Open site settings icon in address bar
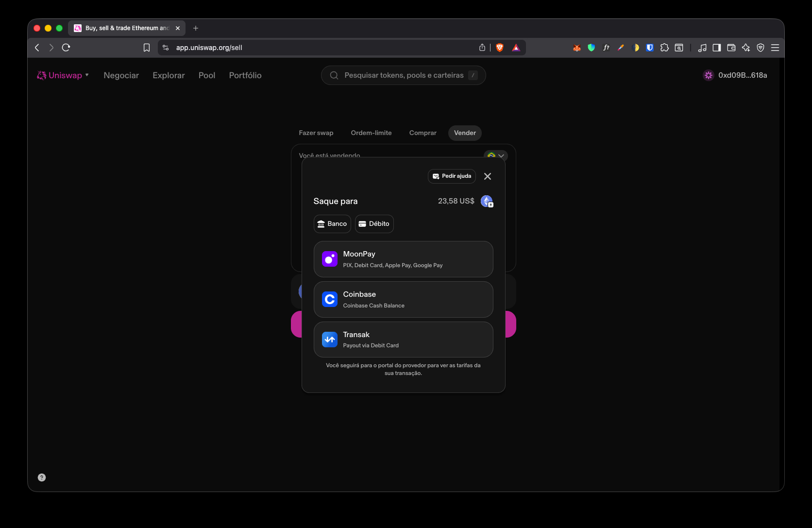812x528 pixels. click(166, 48)
